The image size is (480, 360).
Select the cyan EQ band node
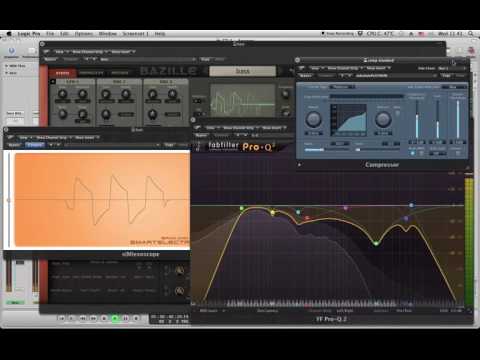(298, 212)
